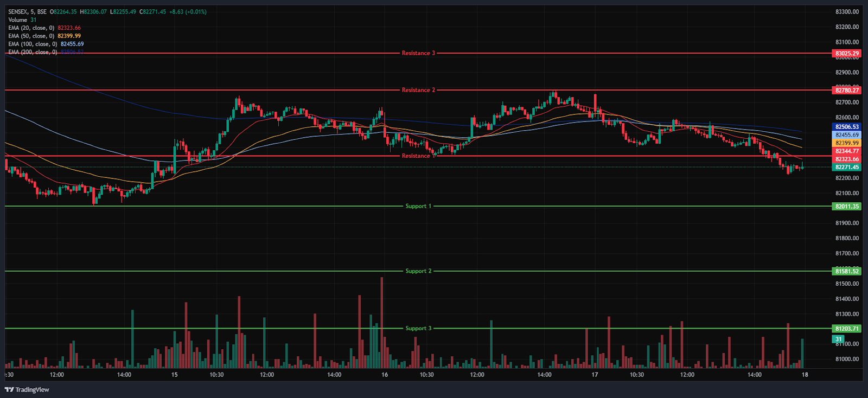This screenshot has height=398, width=868.
Task: Click the 81203.71 support price tag
Action: tap(846, 329)
